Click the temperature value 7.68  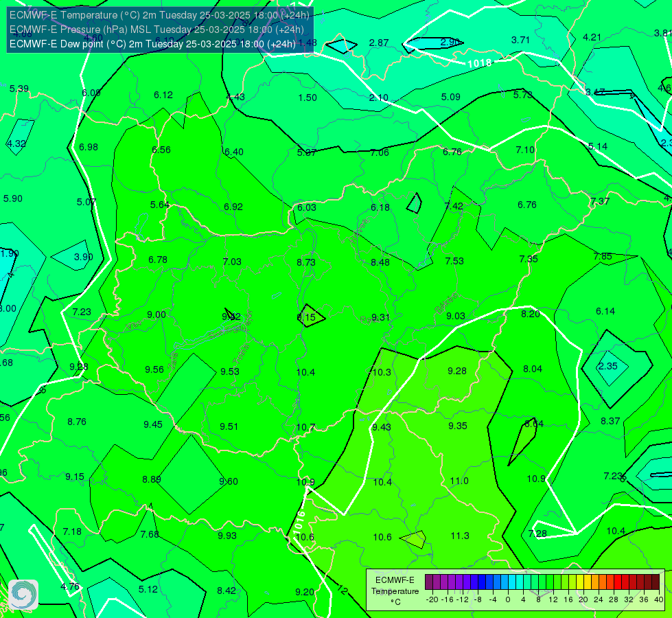pyautogui.click(x=150, y=534)
